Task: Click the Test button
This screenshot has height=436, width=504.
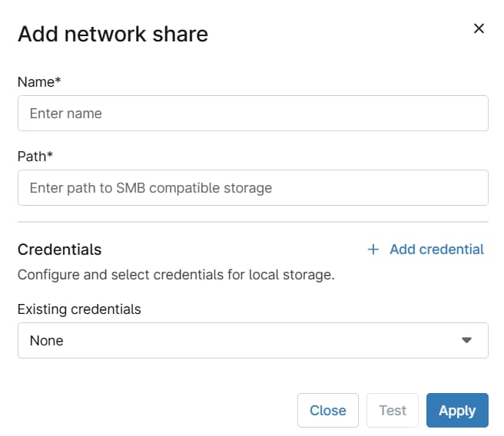Action: (392, 411)
